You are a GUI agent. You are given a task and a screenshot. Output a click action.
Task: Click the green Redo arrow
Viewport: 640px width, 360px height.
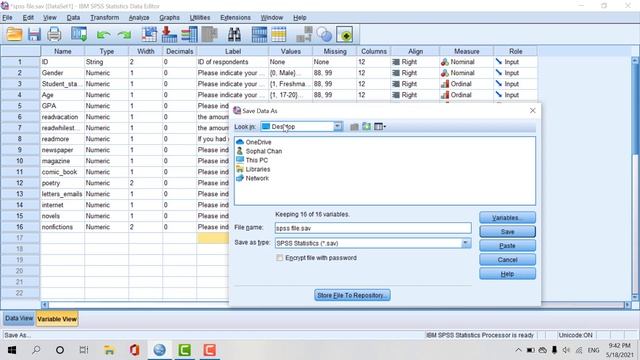[124, 35]
